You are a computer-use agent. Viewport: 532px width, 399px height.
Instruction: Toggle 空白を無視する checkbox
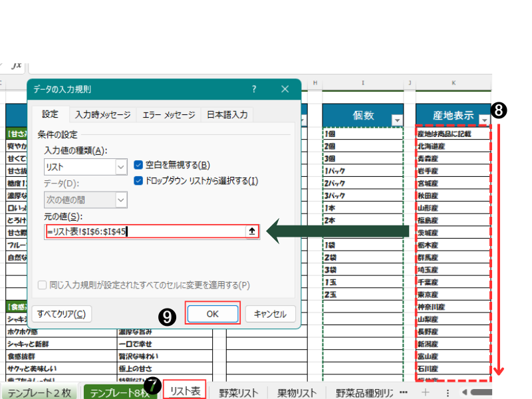click(x=138, y=165)
